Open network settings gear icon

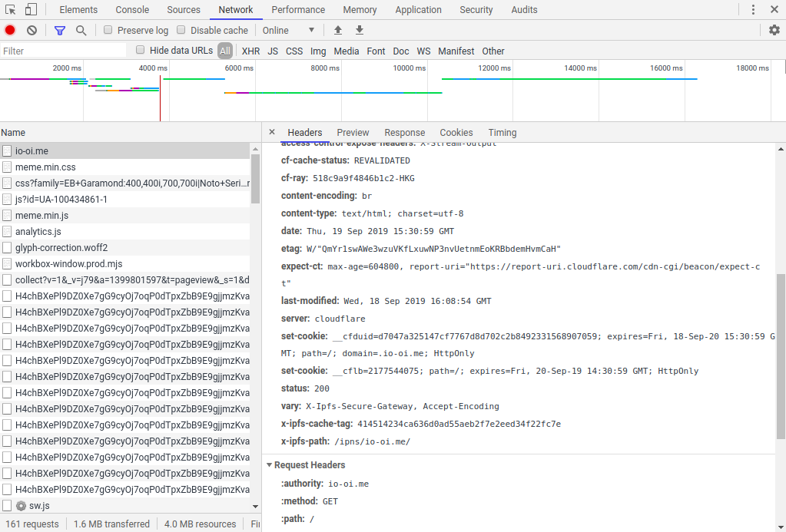click(x=774, y=30)
